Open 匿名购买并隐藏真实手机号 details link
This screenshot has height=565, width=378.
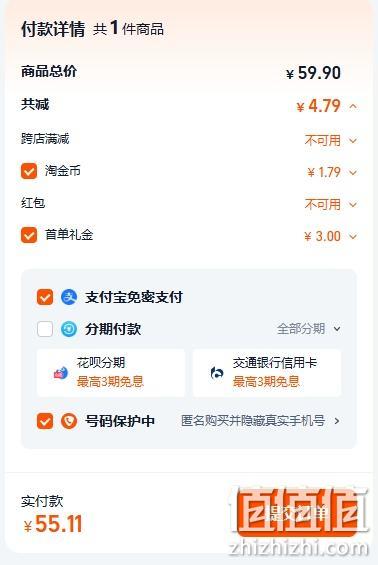point(261,421)
